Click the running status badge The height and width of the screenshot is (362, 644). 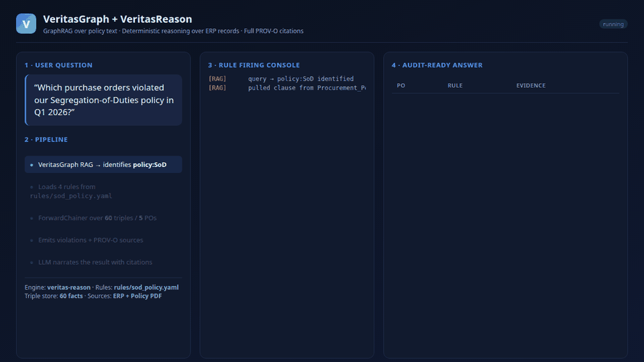click(x=612, y=24)
